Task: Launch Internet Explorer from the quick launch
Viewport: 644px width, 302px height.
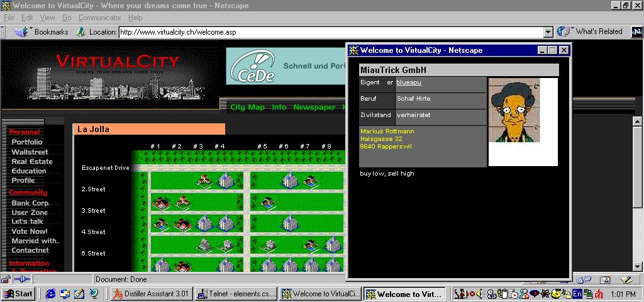Action: [50, 294]
